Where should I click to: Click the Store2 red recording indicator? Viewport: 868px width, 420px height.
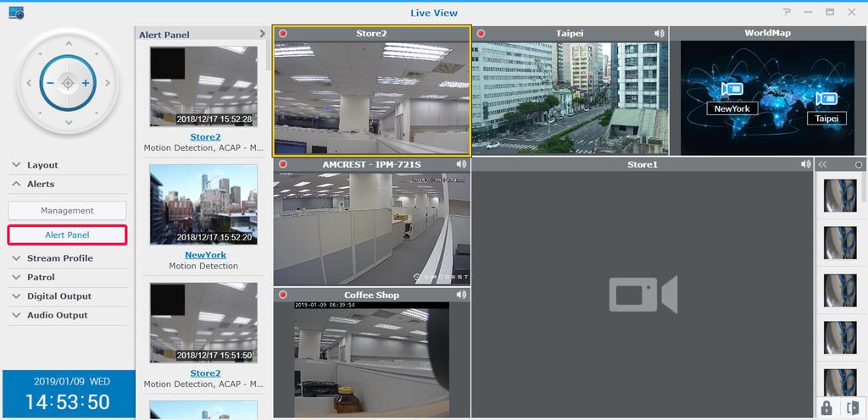(x=283, y=34)
